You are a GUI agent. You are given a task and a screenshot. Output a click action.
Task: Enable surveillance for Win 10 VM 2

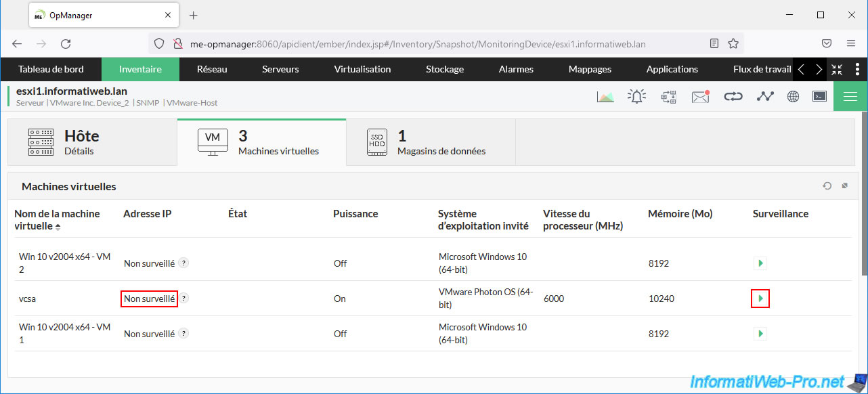pyautogui.click(x=760, y=263)
